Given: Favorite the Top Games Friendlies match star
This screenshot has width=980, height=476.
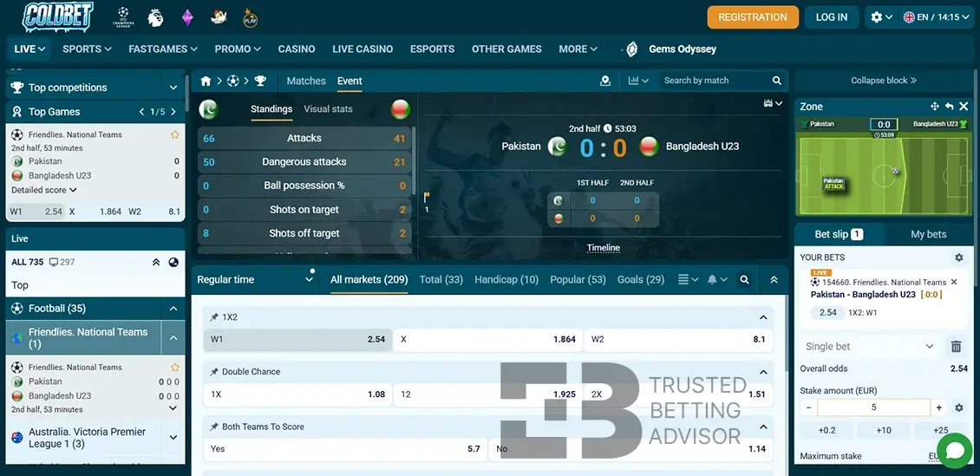Looking at the screenshot, I should [175, 134].
